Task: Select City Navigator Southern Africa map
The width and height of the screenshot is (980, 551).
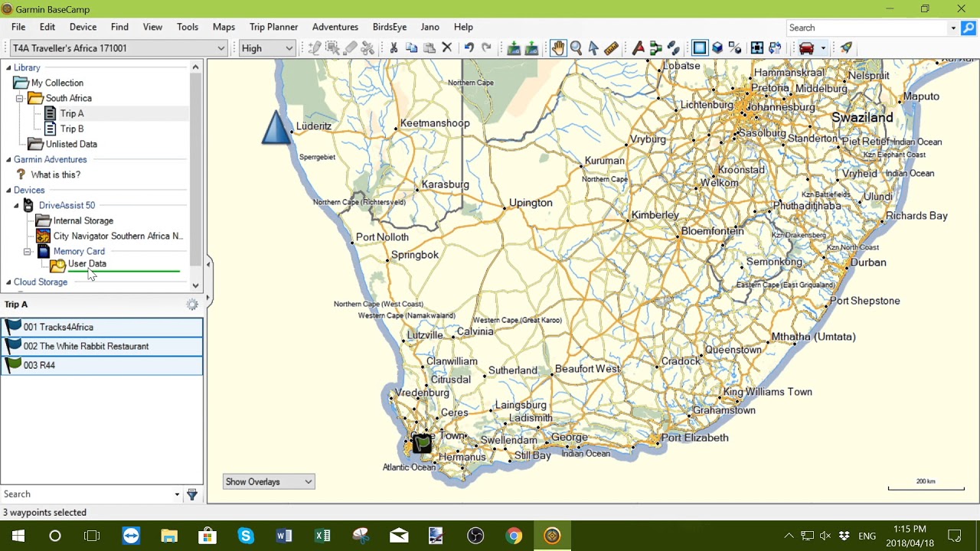Action: 118,236
